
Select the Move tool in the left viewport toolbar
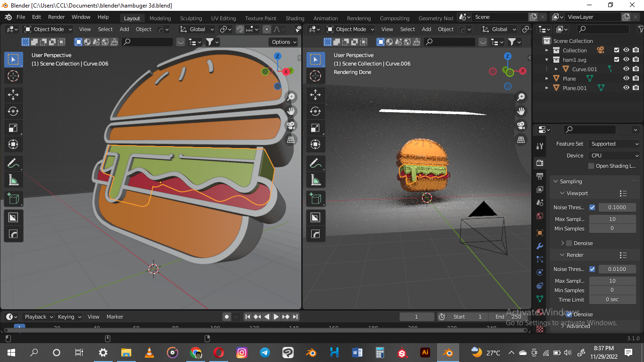point(13,95)
